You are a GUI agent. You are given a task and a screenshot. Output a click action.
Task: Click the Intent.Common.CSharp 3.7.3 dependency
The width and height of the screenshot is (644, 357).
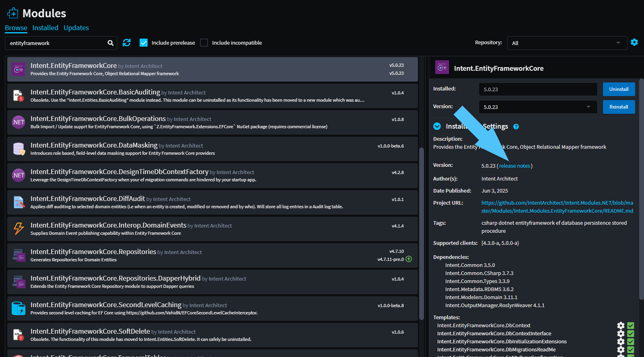coord(479,273)
